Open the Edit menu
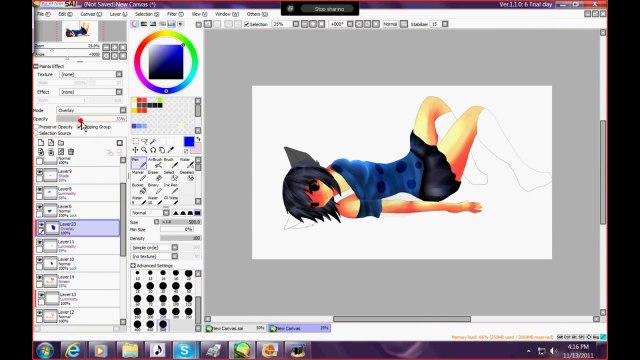This screenshot has width=640, height=360. coord(65,14)
